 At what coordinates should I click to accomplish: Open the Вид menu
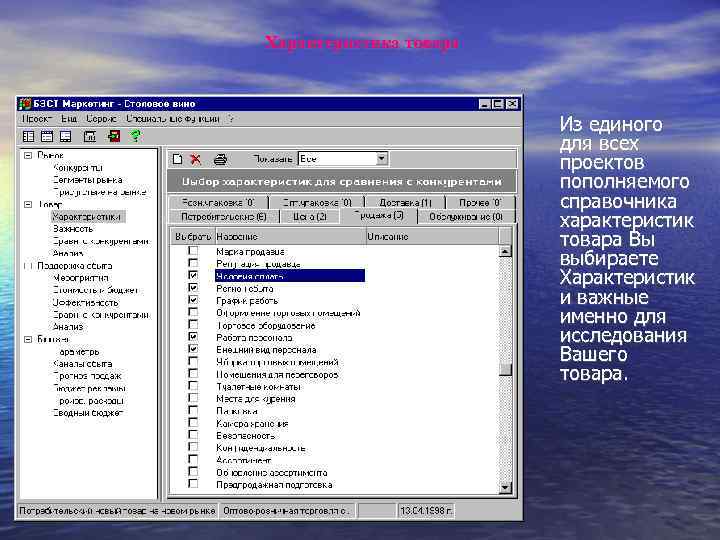(x=69, y=119)
